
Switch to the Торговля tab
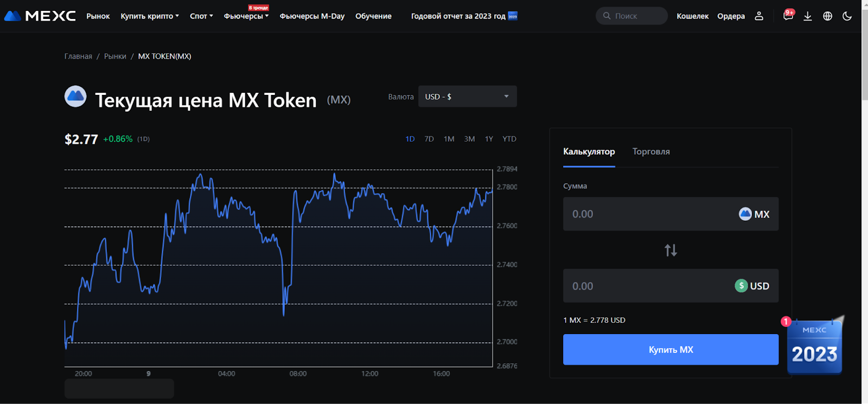coord(651,152)
